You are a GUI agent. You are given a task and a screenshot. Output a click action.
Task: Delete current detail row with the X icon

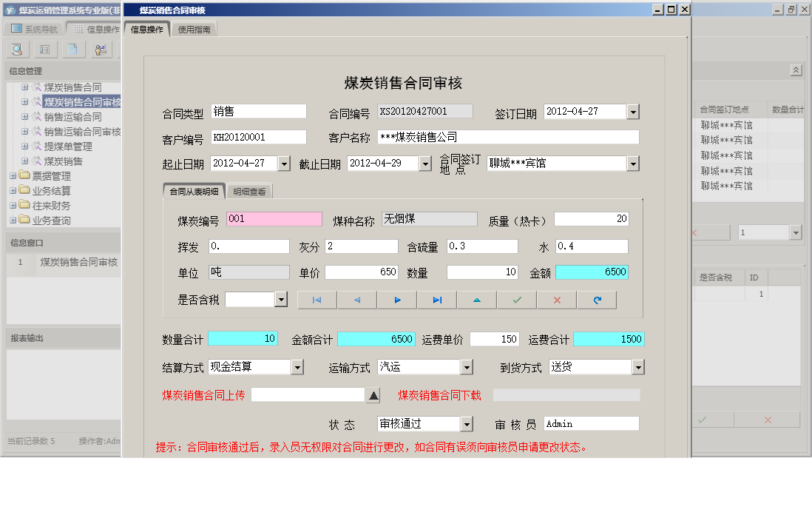click(556, 299)
